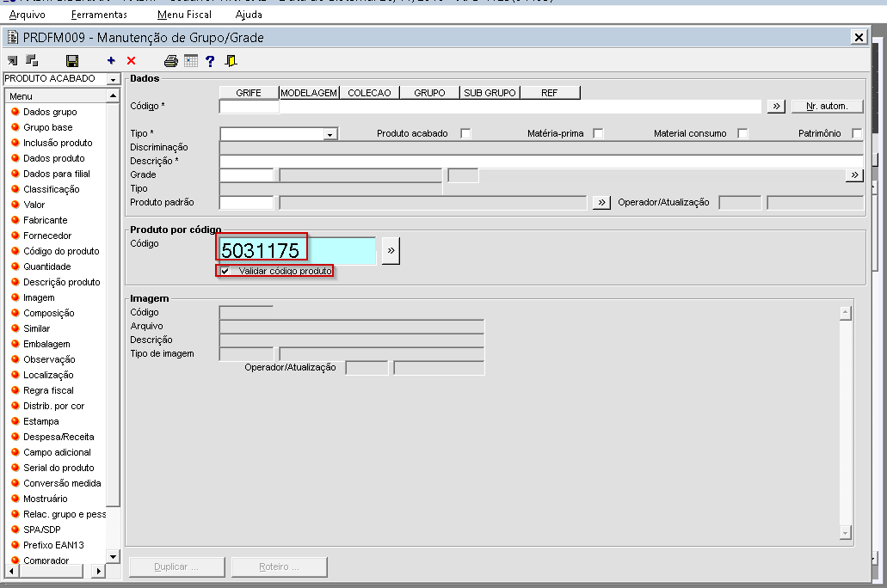Click side menu scroll up arrow
The width and height of the screenshot is (887, 588).
coord(114,95)
